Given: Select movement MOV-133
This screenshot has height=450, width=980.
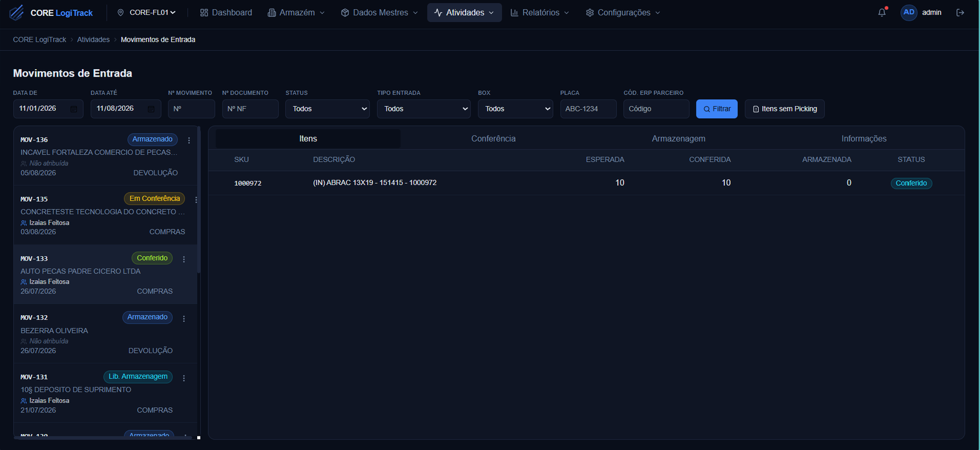Looking at the screenshot, I should tap(105, 274).
